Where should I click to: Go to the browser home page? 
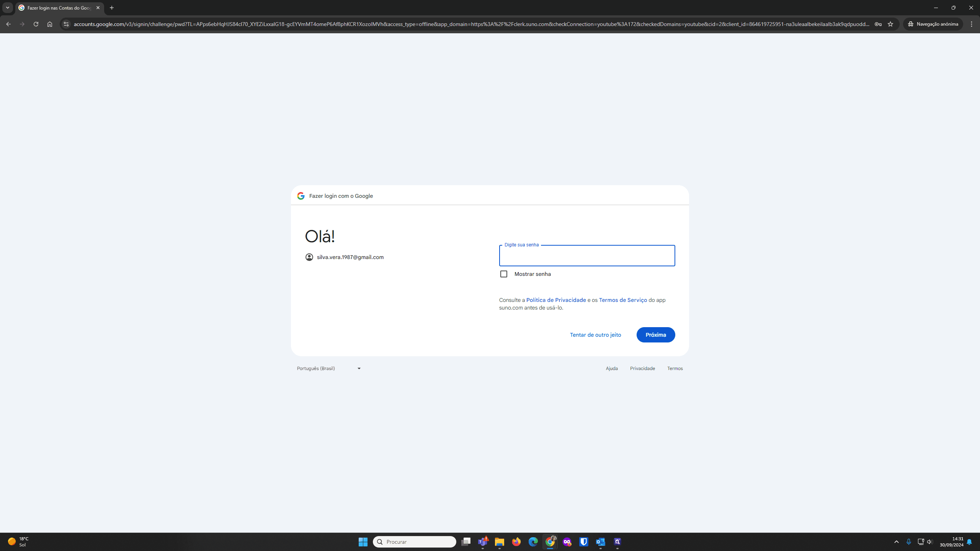coord(50,24)
